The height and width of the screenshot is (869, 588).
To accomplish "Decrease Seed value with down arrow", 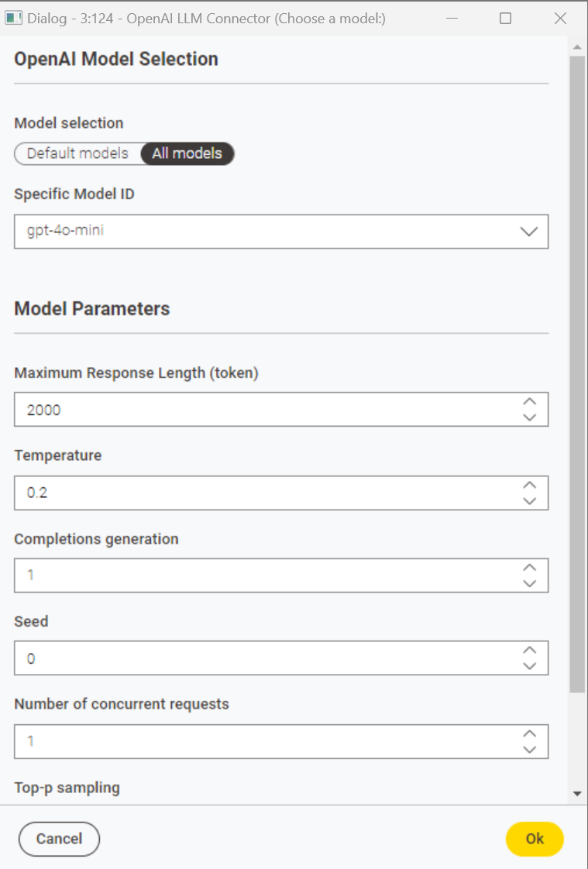I will click(529, 665).
